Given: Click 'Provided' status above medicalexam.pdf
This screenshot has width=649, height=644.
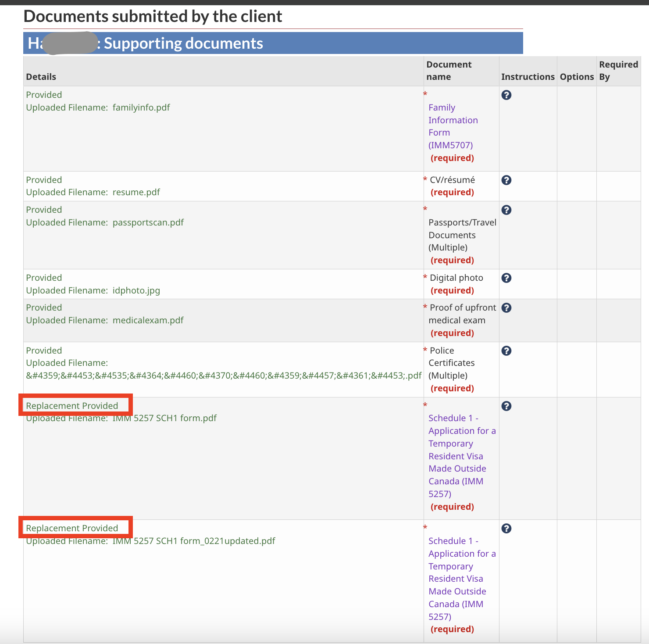Looking at the screenshot, I should (x=44, y=308).
